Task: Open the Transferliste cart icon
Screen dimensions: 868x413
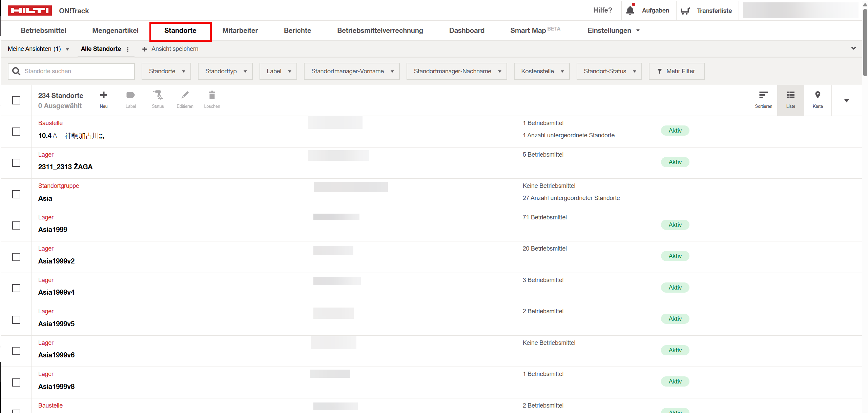Action: [685, 11]
